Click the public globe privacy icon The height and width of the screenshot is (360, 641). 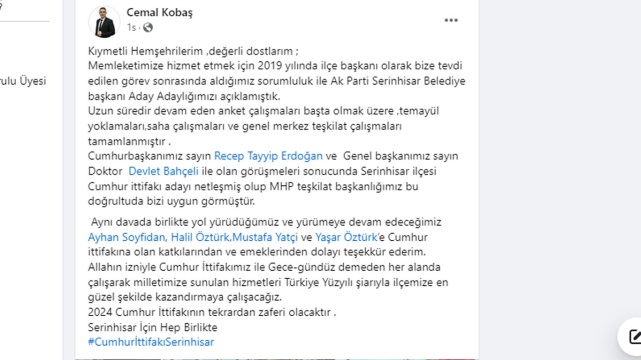tap(148, 28)
